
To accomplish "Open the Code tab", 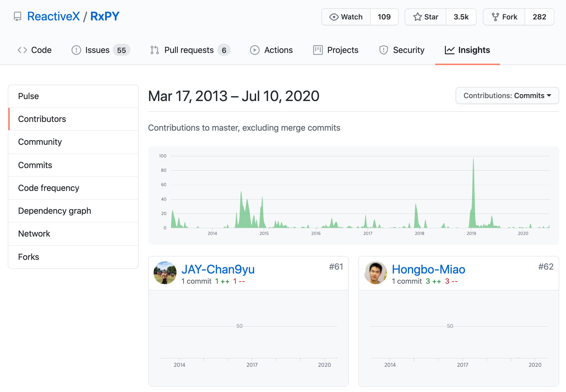I will click(x=35, y=50).
